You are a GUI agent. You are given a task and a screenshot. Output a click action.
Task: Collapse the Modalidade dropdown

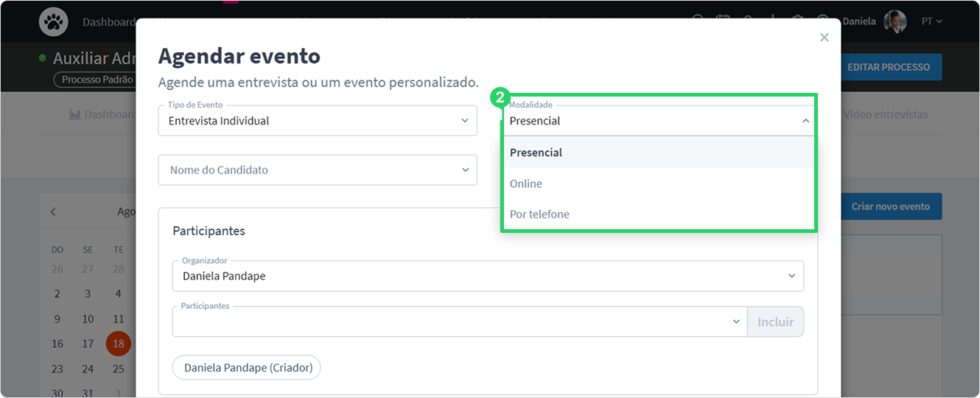click(x=806, y=121)
